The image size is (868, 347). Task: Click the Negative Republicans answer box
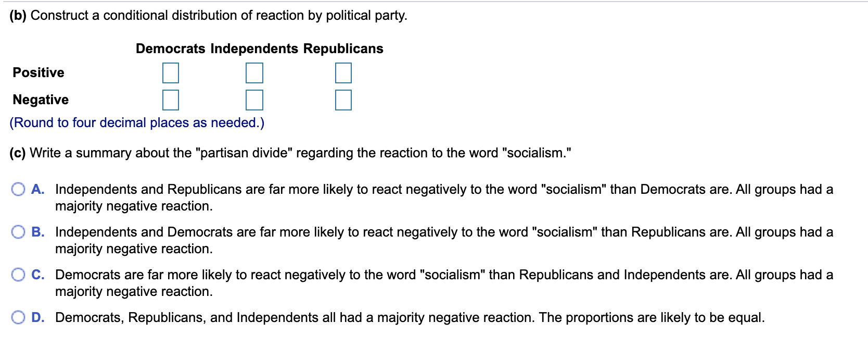point(343,101)
